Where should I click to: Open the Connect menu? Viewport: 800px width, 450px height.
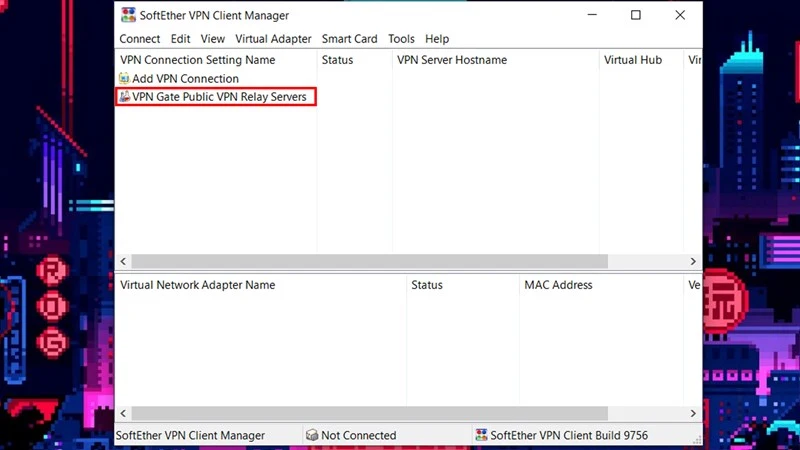(x=139, y=39)
